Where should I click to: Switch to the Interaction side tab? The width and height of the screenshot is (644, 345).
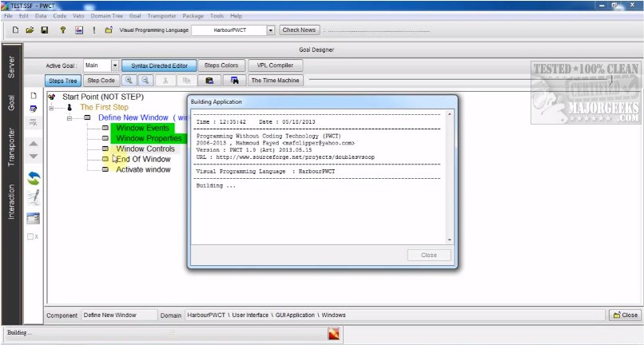11,201
